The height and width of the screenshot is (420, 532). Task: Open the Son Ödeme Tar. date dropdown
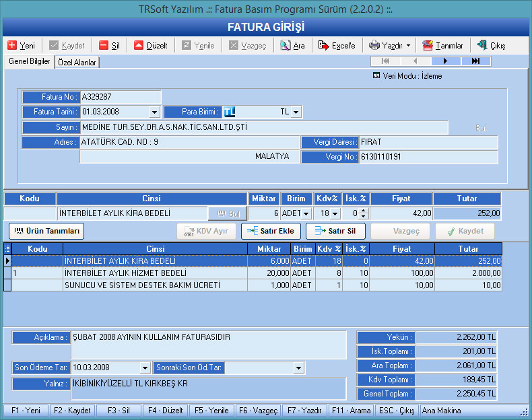click(145, 367)
